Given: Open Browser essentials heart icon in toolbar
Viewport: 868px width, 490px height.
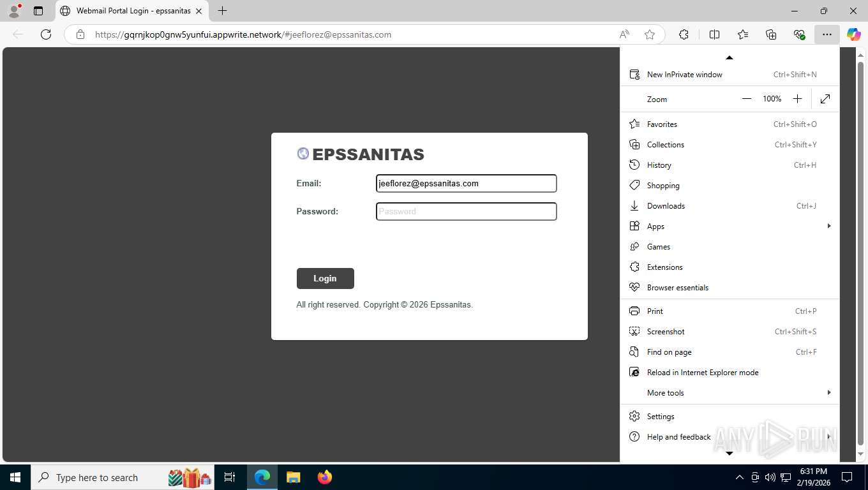Looking at the screenshot, I should tap(799, 34).
